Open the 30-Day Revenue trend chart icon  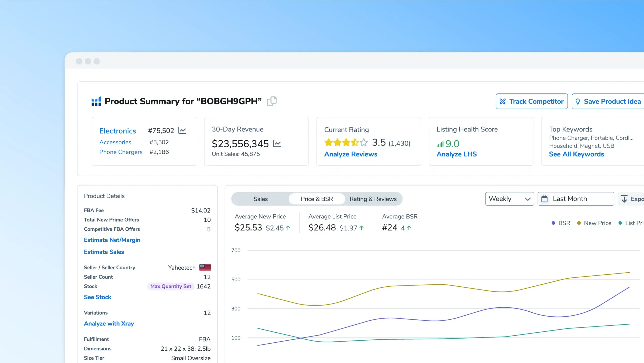coord(277,144)
